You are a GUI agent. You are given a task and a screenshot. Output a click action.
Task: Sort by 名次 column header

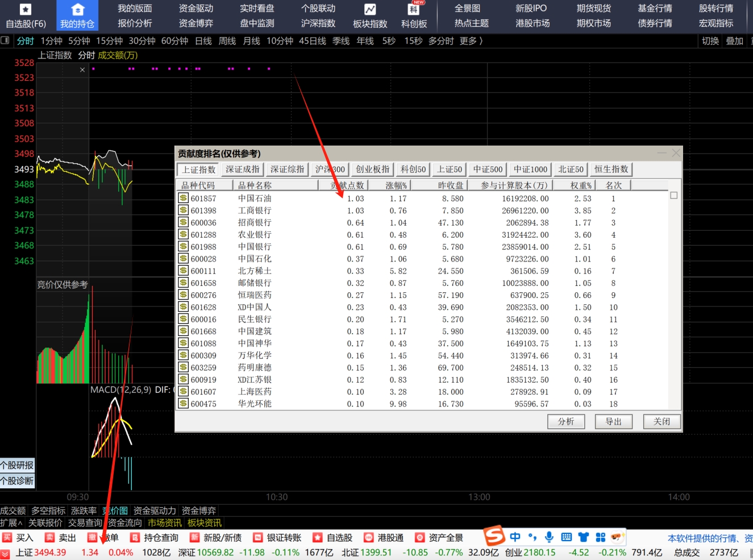(614, 185)
